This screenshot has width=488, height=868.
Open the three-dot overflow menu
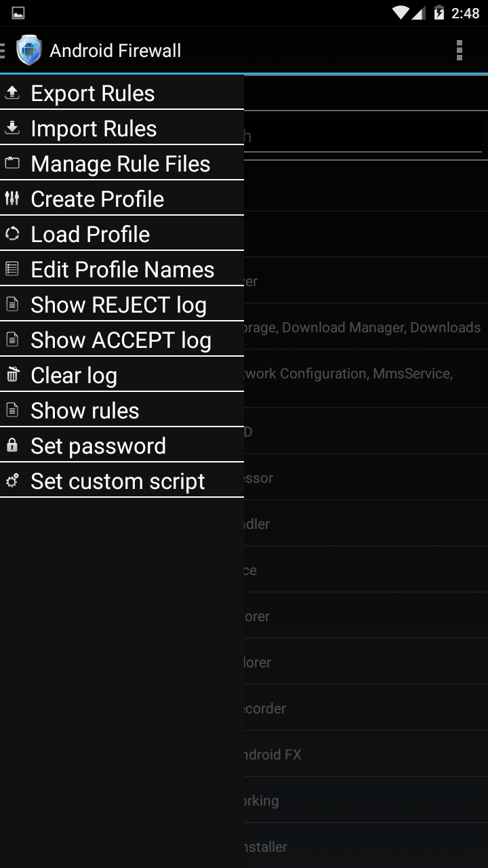click(460, 50)
